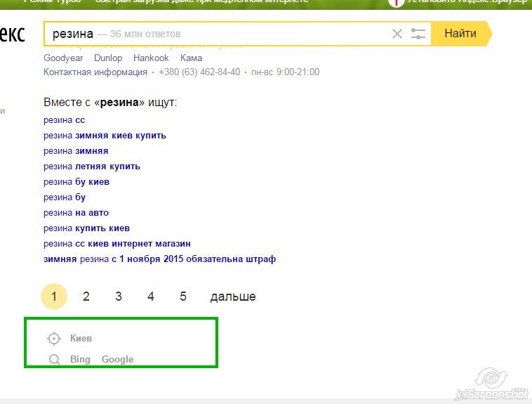Click current results page 1
This screenshot has width=532, height=404.
(x=54, y=297)
